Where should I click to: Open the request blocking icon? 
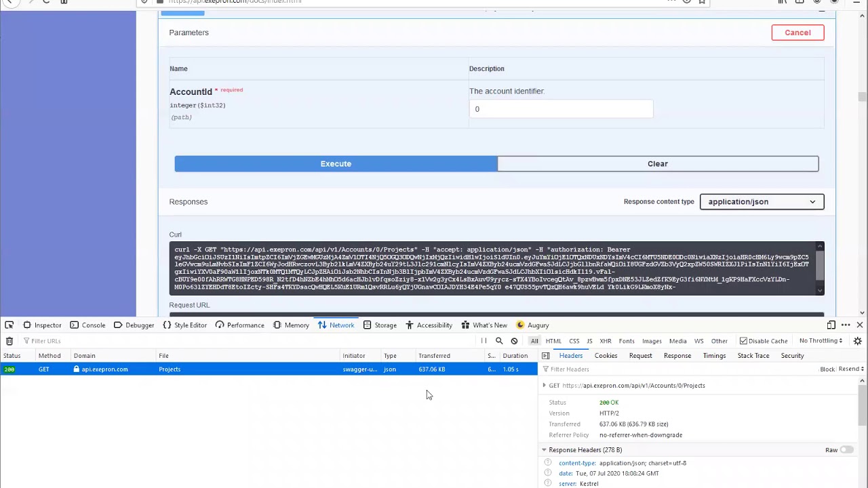(514, 341)
